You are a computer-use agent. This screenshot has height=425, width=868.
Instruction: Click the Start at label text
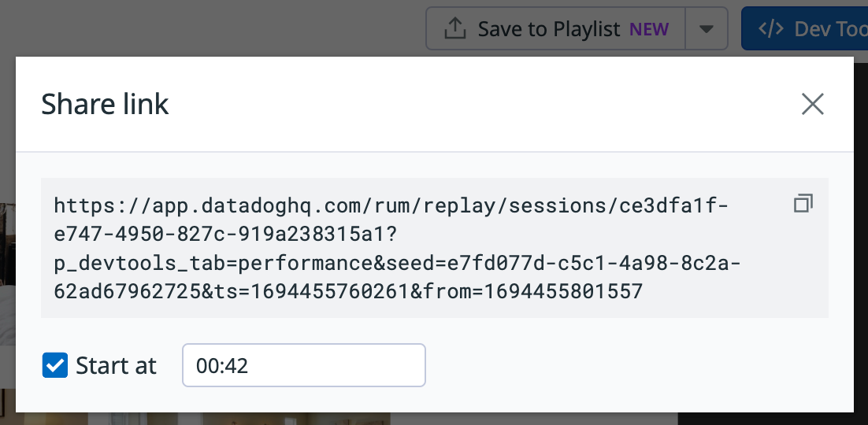click(117, 366)
